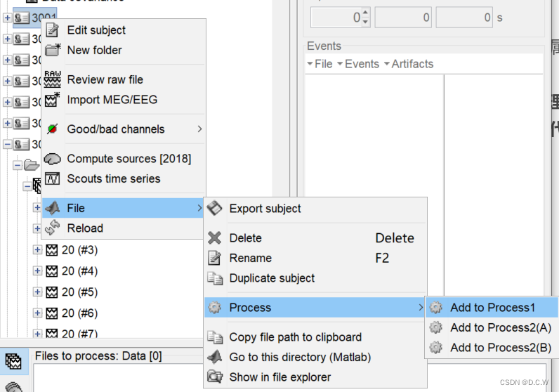Click the Matlab icon beside File
Viewport: 559px width, 392px height.
tap(53, 208)
